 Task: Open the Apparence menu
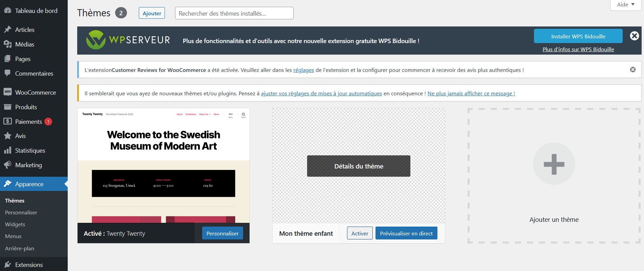point(34,184)
